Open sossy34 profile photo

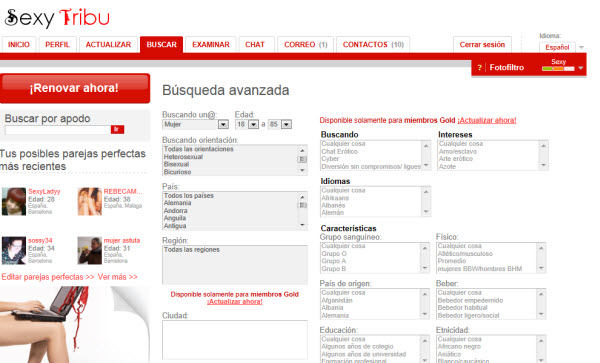coord(14,251)
